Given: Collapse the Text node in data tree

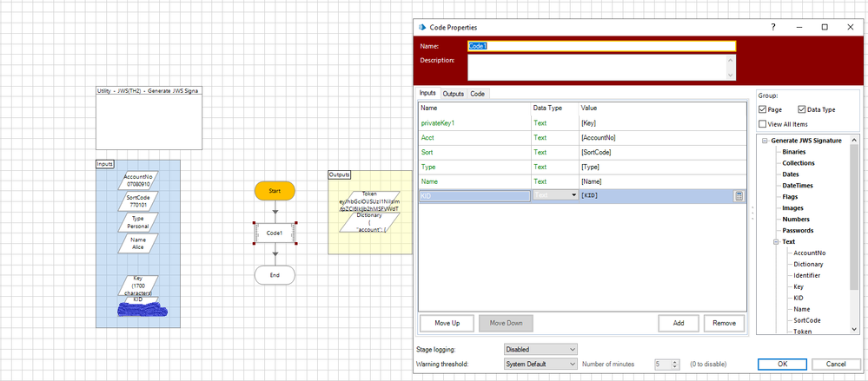Looking at the screenshot, I should pyautogui.click(x=776, y=242).
